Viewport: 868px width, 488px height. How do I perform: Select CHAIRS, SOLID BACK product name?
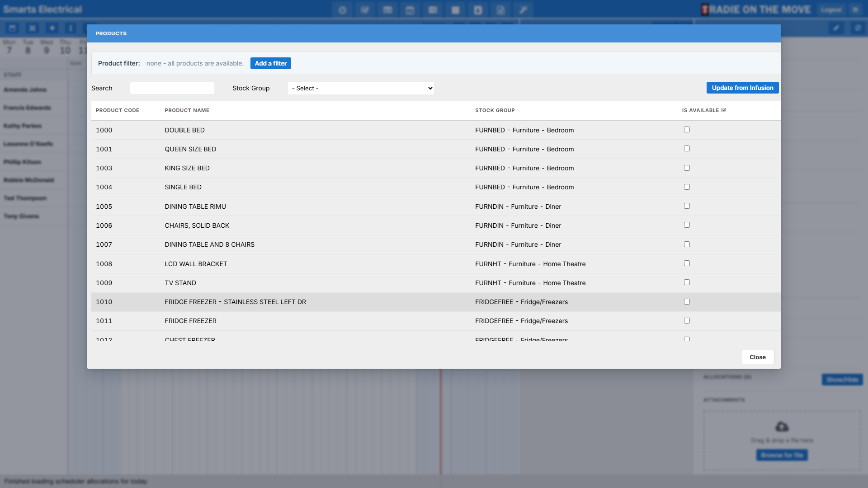197,225
